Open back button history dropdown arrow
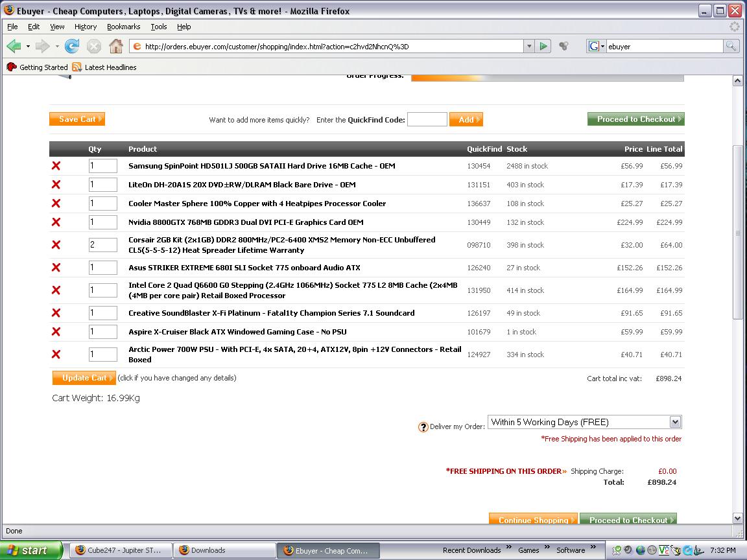The width and height of the screenshot is (747, 560). point(28,46)
